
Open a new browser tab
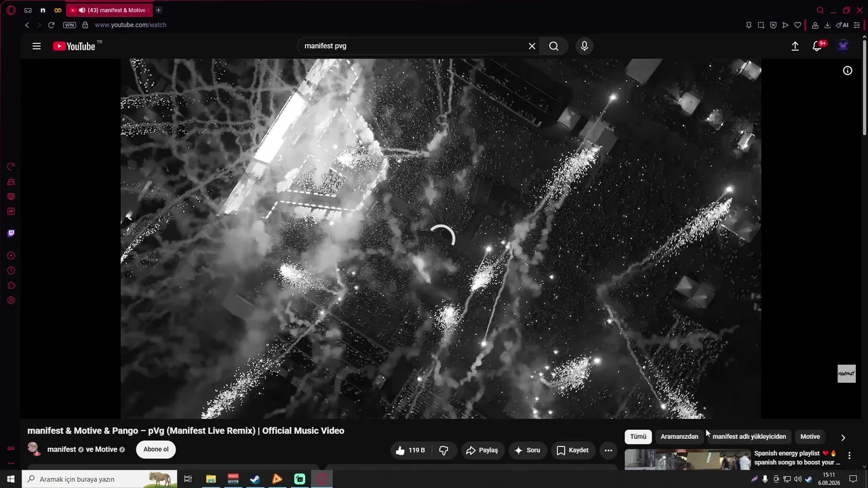(x=158, y=10)
